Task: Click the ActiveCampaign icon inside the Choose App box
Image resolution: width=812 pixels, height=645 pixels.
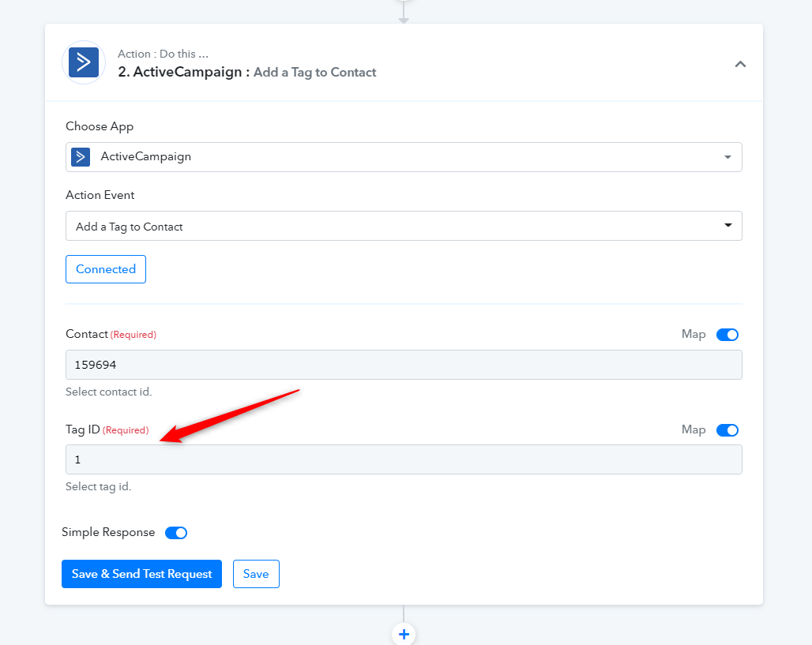Action: [x=81, y=157]
